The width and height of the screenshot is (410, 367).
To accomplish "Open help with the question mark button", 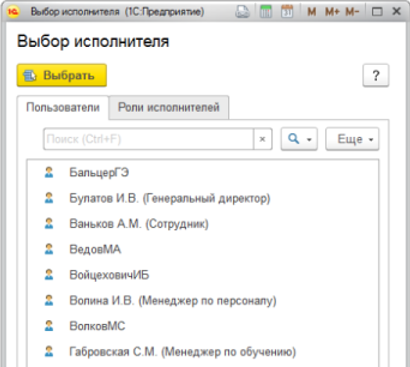I will (x=376, y=75).
